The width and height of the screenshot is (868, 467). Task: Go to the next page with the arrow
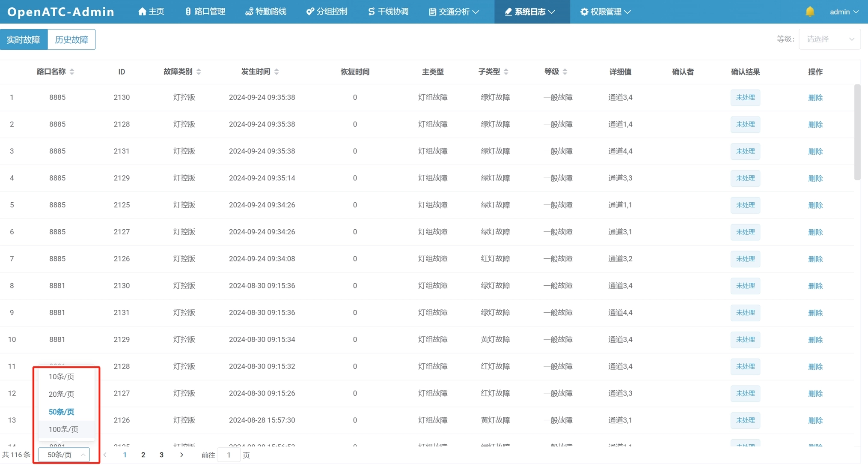[x=181, y=455]
